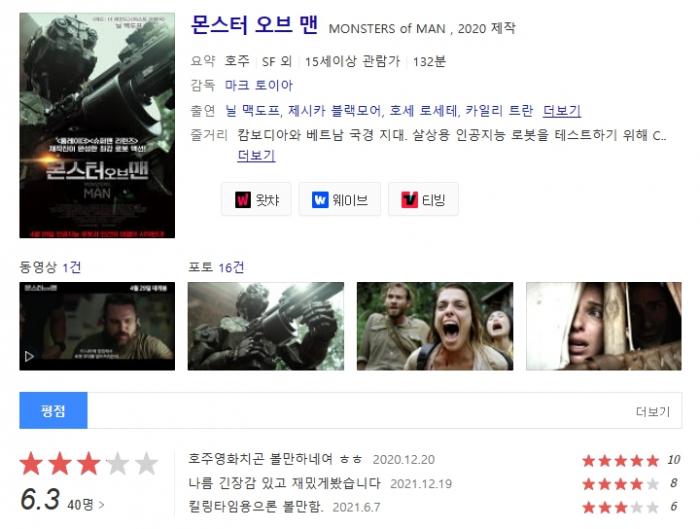Image resolution: width=700 pixels, height=529 pixels.
Task: Open the Wavve (웨이브) streaming button
Action: point(340,199)
